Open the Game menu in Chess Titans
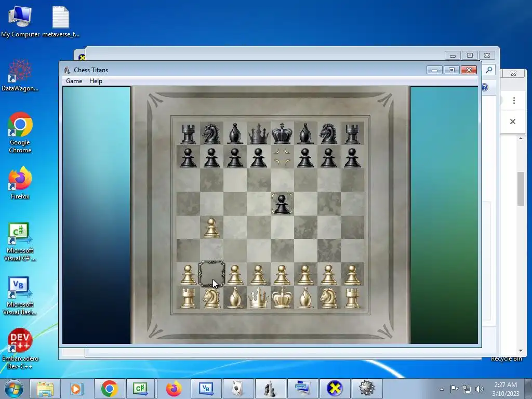 [x=74, y=81]
